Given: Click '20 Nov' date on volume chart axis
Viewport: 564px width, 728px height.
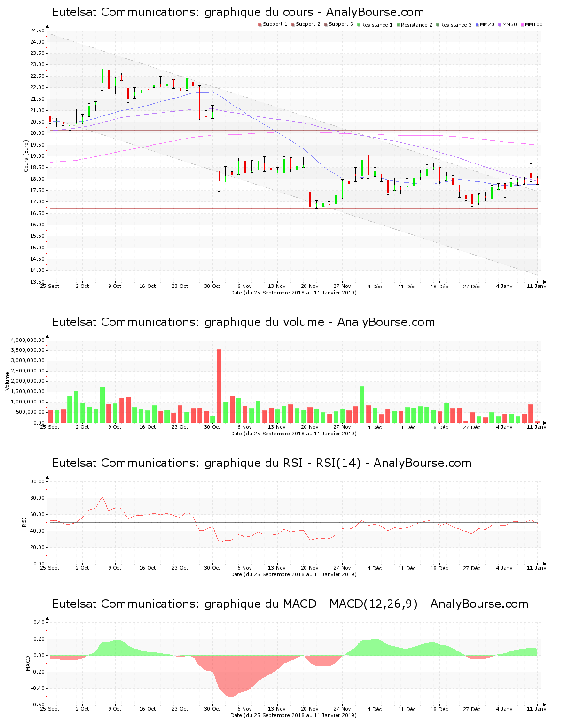Looking at the screenshot, I should point(310,427).
